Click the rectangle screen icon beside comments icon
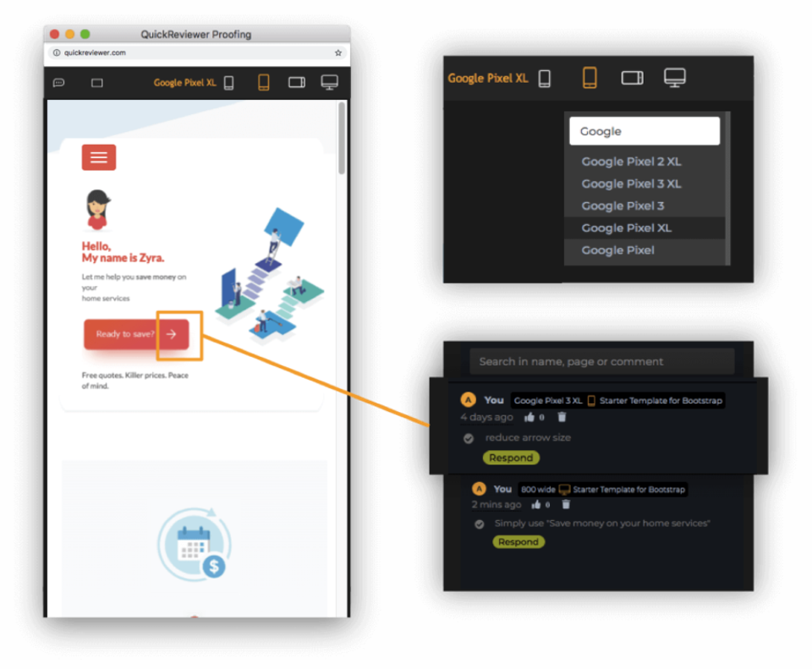Viewport: 812px width, 669px height. pos(96,83)
